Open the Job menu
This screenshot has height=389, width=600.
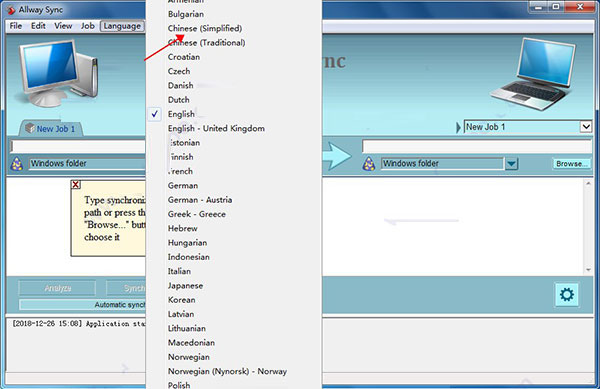[x=88, y=26]
